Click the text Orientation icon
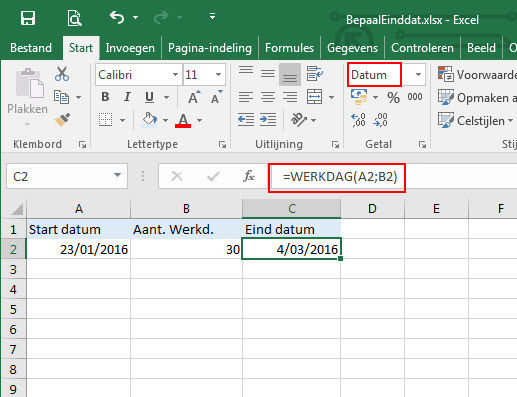This screenshot has width=517, height=397. tap(299, 120)
